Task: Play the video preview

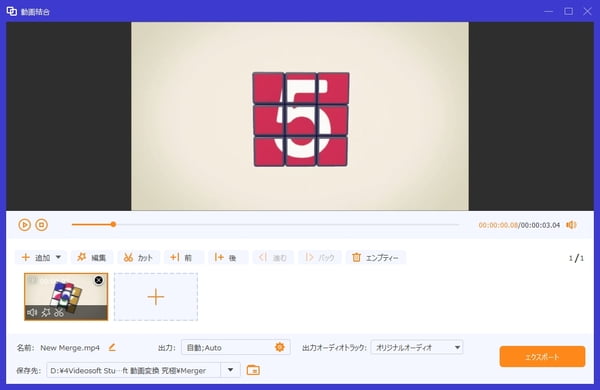Action: coord(24,225)
